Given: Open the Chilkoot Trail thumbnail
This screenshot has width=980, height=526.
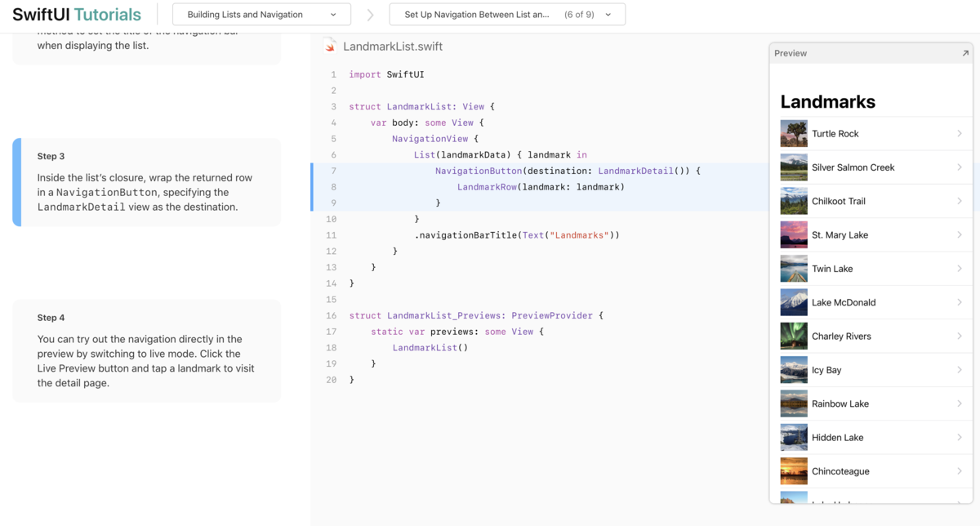Looking at the screenshot, I should point(794,201).
